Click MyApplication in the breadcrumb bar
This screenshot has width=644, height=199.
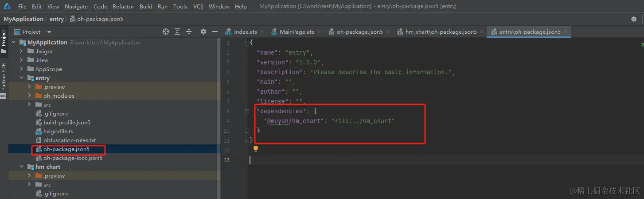click(x=23, y=19)
